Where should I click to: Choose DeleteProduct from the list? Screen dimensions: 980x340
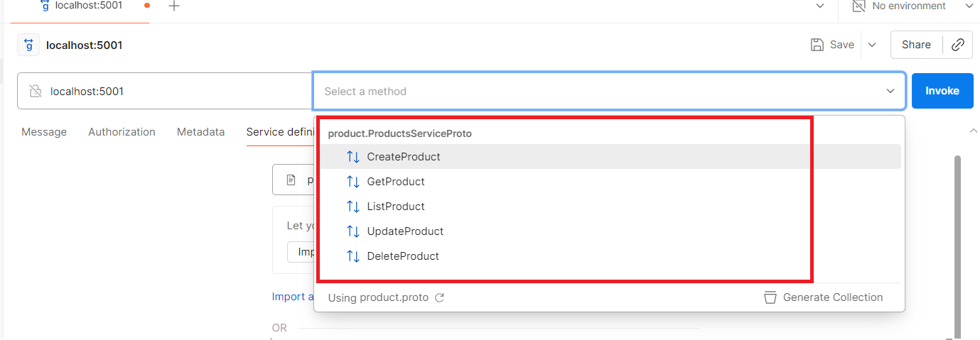coord(402,256)
